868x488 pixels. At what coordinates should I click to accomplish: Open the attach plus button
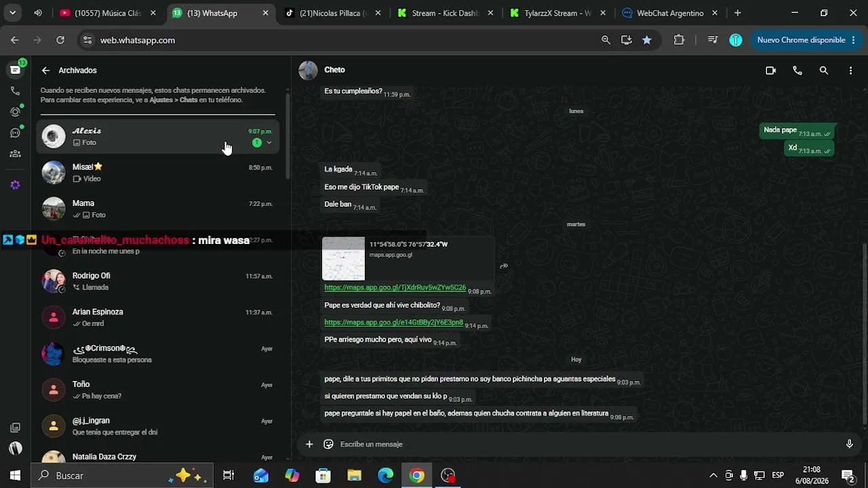coord(309,444)
